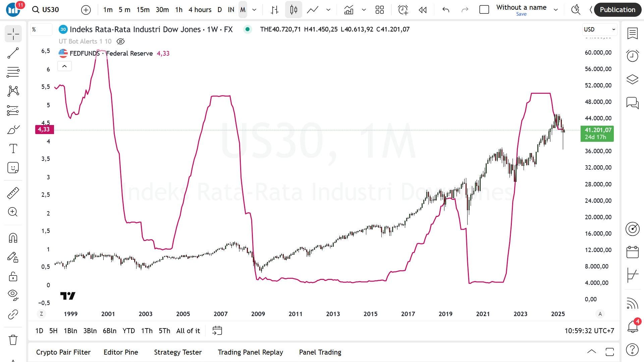Select the pattern drawing tool
The height and width of the screenshot is (362, 644).
pos(13,91)
